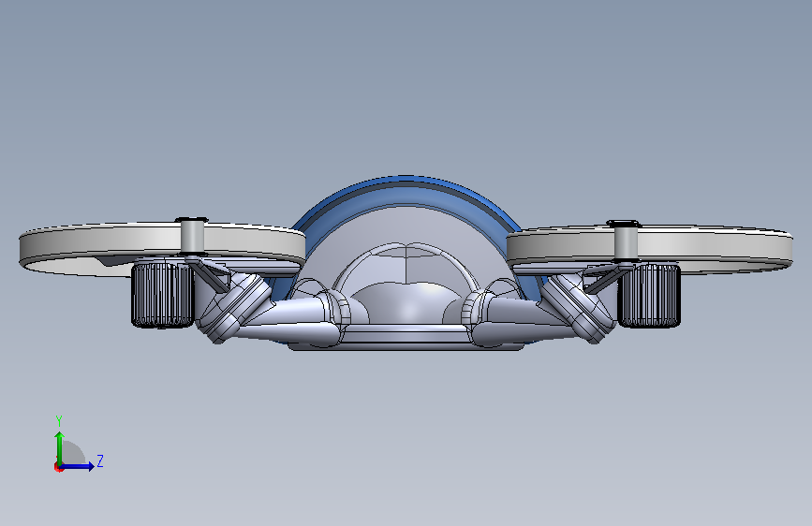Click the blue Z axis arrow of the triad
This screenshot has height=526, width=812.
[x=77, y=466]
